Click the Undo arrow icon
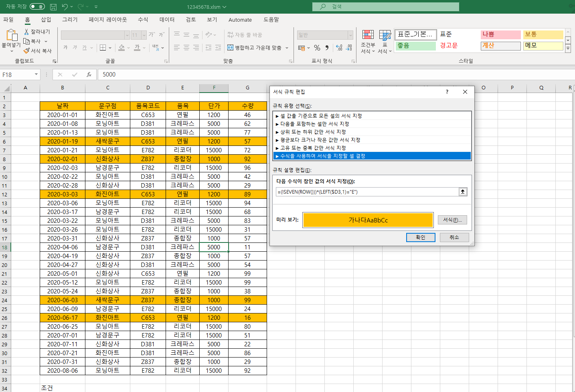Viewport: 575px width, 392px height. (65, 7)
